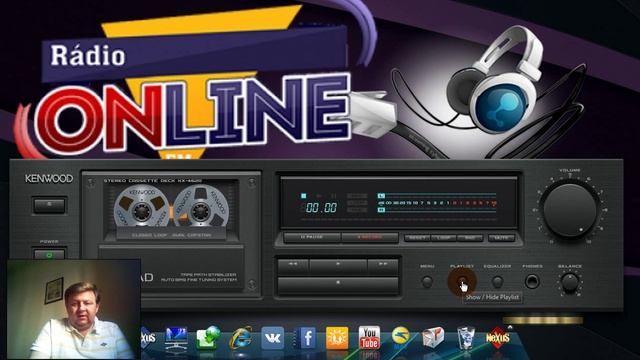The height and width of the screenshot is (360, 640).
Task: Click the webcam video overlay
Action: [x=73, y=309]
